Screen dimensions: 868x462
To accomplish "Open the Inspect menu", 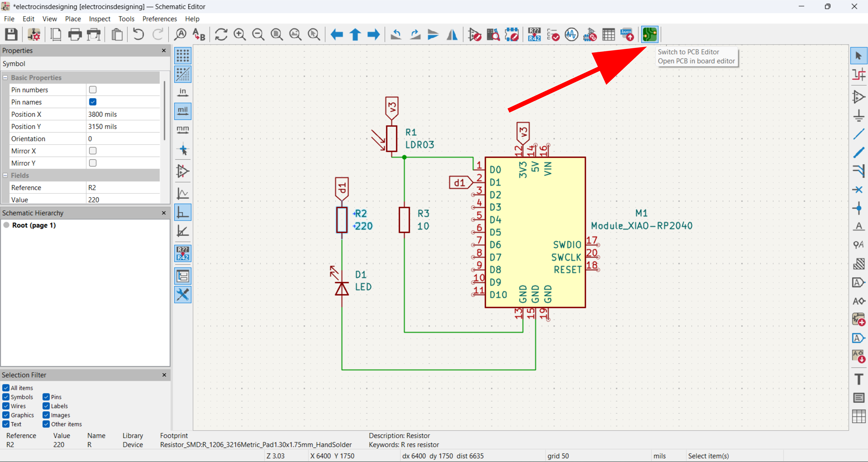I will coord(99,19).
